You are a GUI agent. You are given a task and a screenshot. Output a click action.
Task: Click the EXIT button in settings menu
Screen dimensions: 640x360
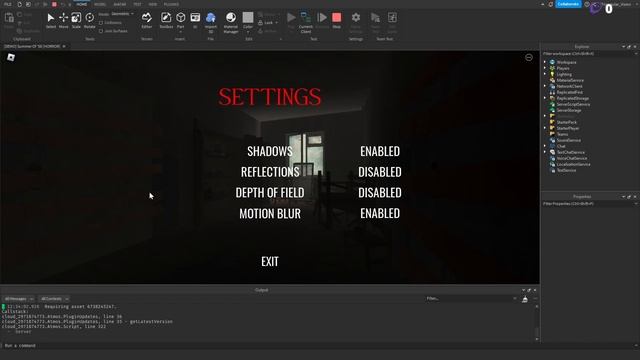click(270, 262)
